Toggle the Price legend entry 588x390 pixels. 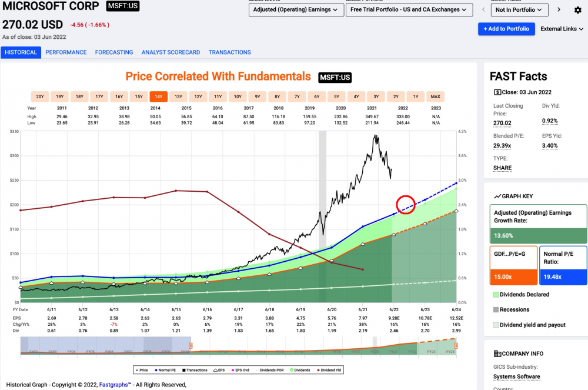(142, 370)
